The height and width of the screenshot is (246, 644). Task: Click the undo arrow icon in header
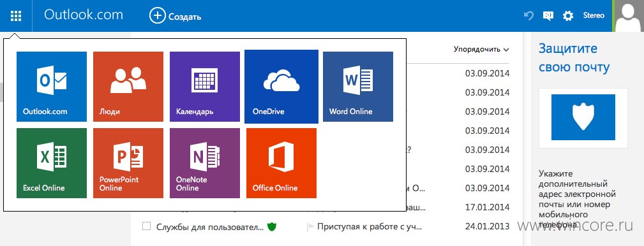pos(528,16)
